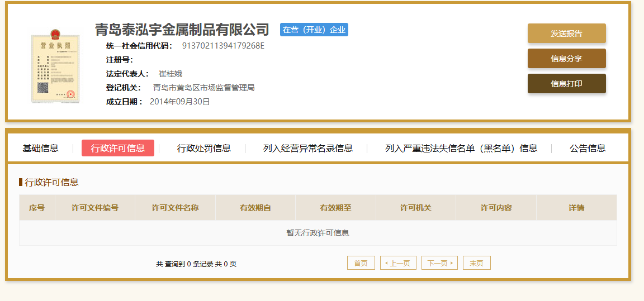Click the 许可机关 column header

(416, 208)
